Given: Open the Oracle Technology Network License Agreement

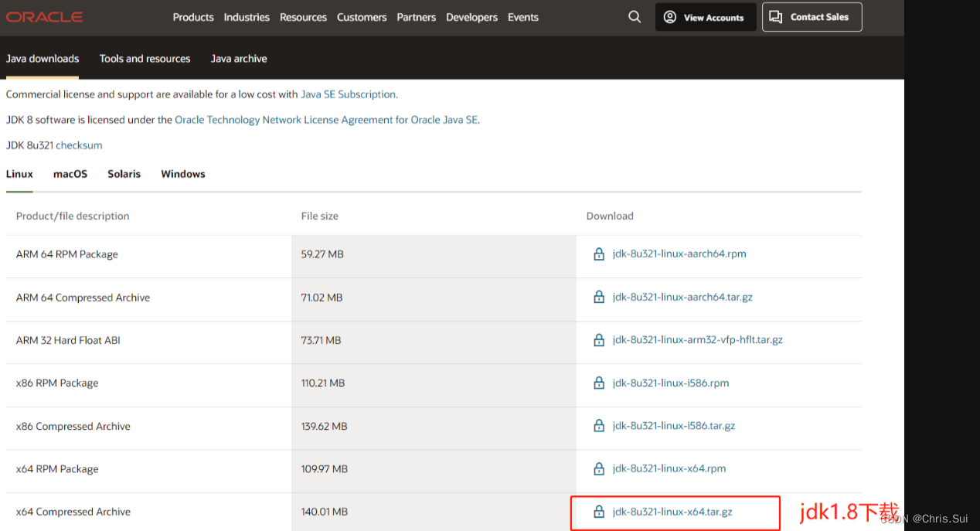Looking at the screenshot, I should pos(325,119).
